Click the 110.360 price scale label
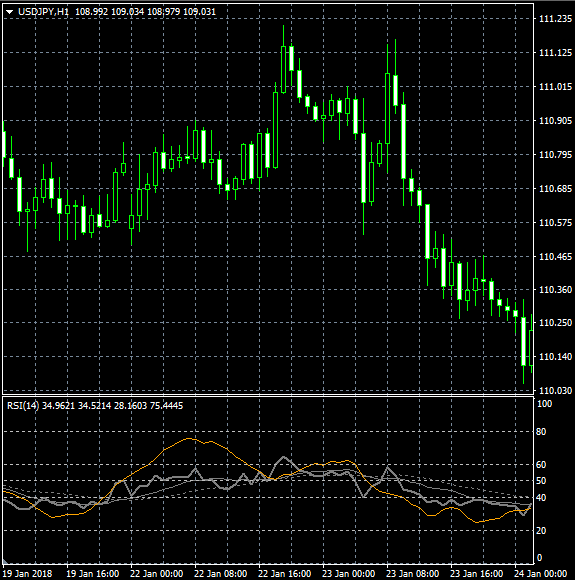This screenshot has width=575, height=580. pos(555,290)
